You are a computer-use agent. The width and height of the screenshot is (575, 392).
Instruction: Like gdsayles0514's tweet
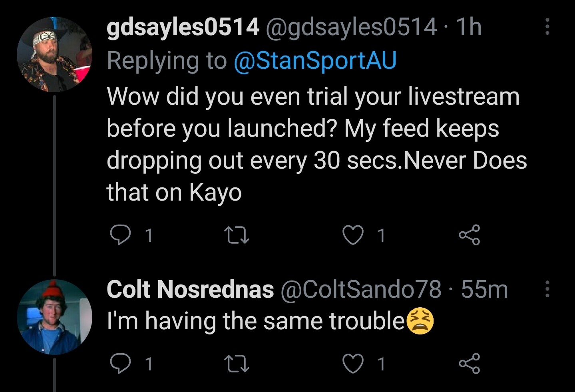(353, 235)
